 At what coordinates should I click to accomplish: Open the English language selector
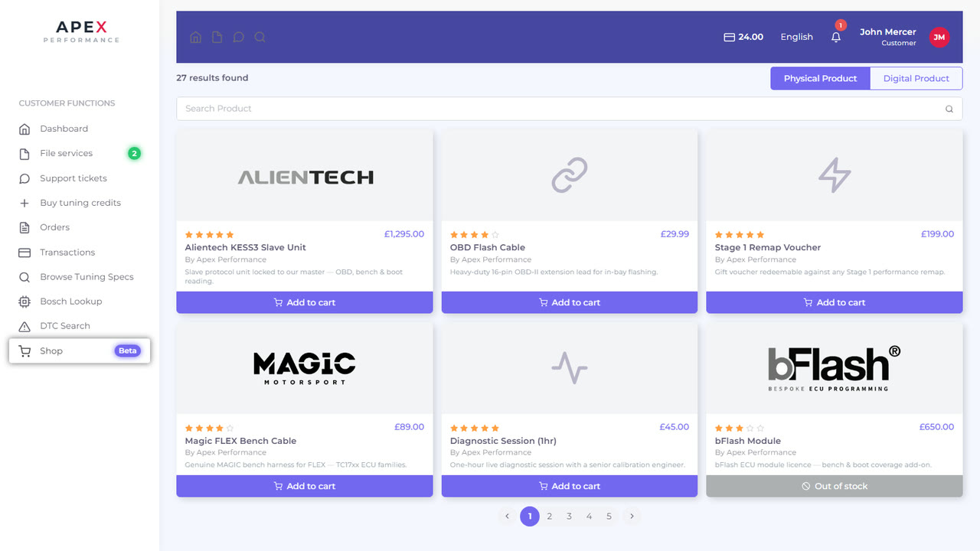(x=796, y=37)
